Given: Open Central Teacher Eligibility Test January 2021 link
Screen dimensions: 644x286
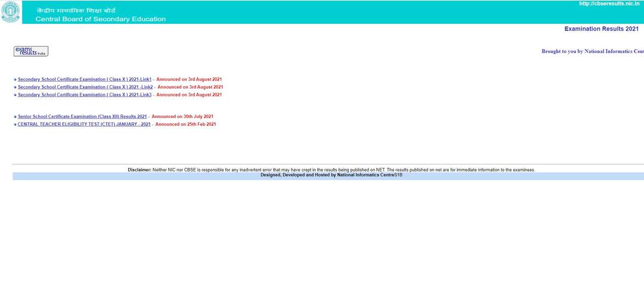Looking at the screenshot, I should click(83, 125).
